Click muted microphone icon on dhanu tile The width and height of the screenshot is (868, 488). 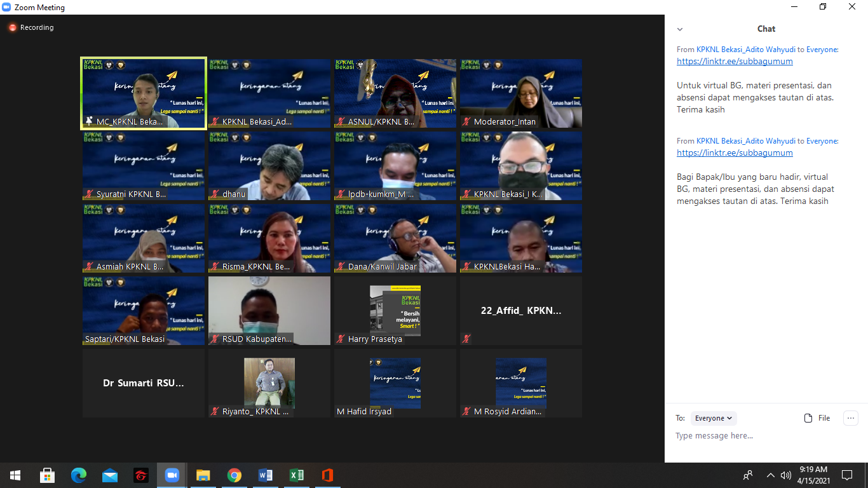tap(216, 194)
